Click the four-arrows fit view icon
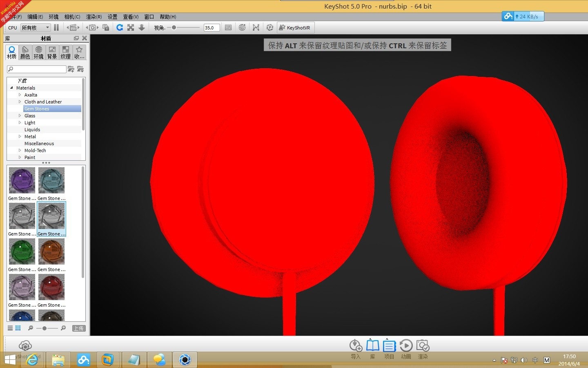Viewport: 588px width, 368px height. coord(131,27)
